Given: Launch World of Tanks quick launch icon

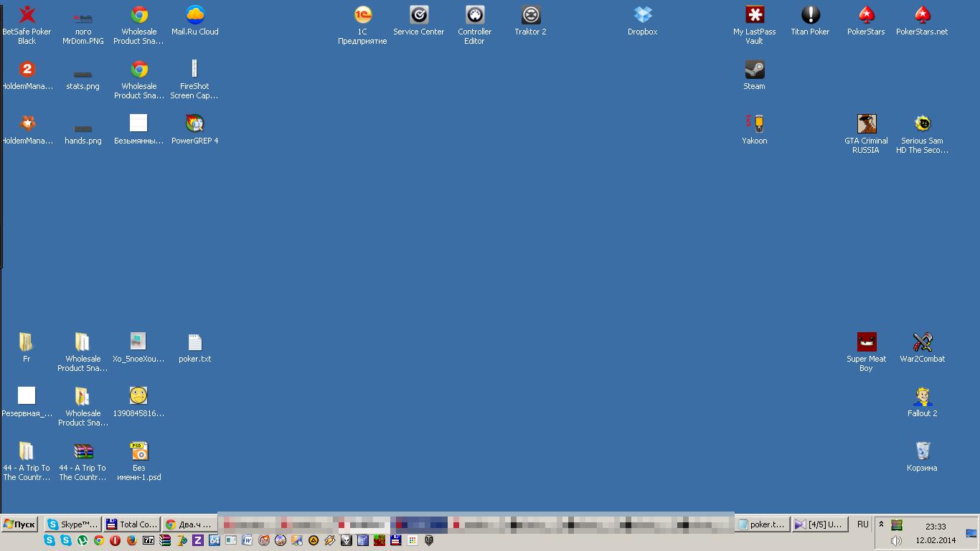Looking at the screenshot, I should pyautogui.click(x=429, y=540).
